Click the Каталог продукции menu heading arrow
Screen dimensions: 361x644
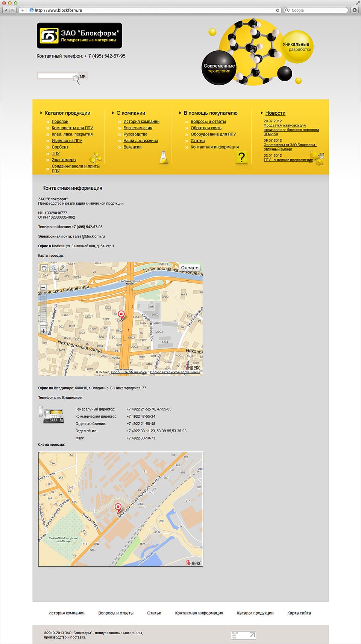(41, 113)
